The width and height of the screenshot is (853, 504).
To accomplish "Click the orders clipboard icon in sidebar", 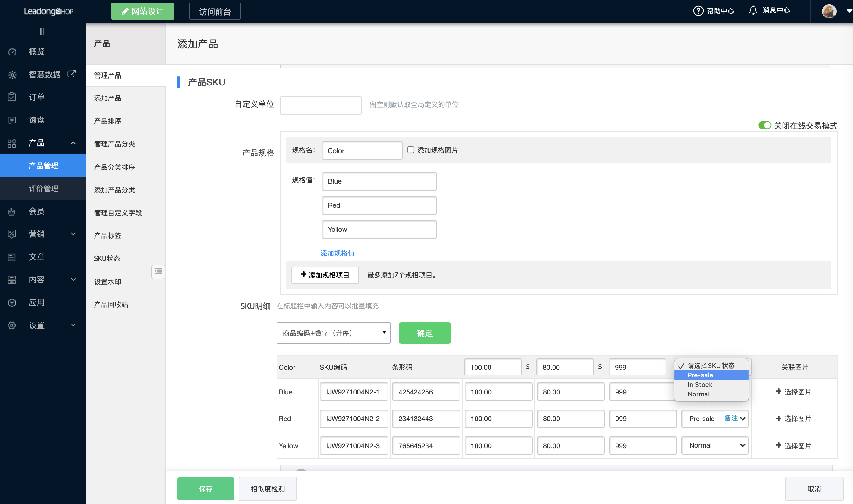I will pyautogui.click(x=12, y=97).
